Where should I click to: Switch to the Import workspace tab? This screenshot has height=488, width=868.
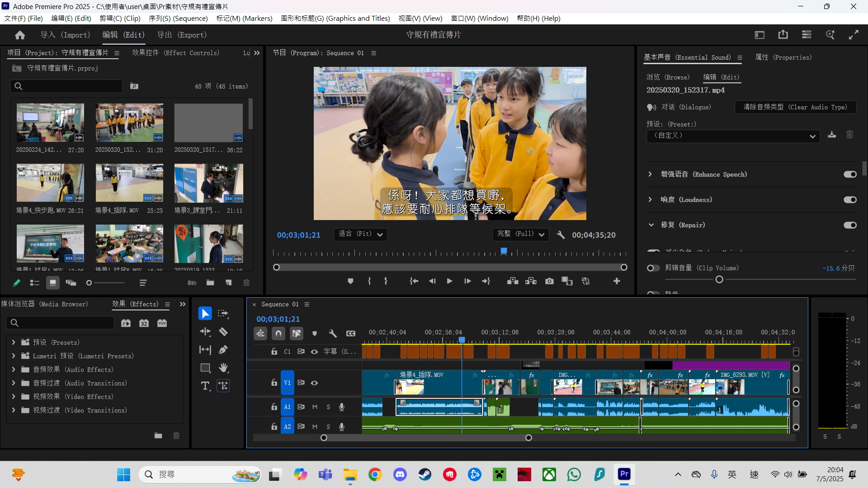coord(66,35)
